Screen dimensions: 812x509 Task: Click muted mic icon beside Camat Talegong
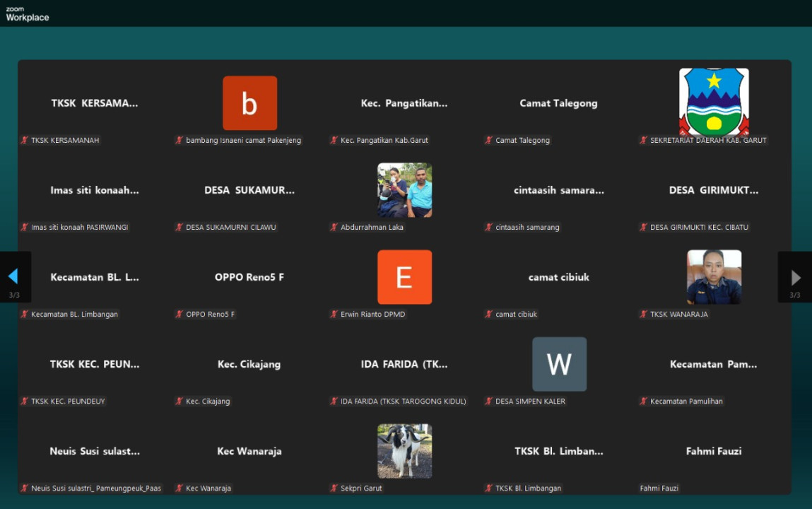click(x=488, y=140)
